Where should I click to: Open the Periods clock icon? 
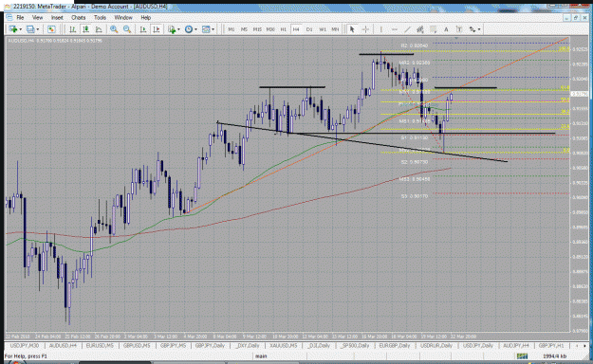[189, 29]
